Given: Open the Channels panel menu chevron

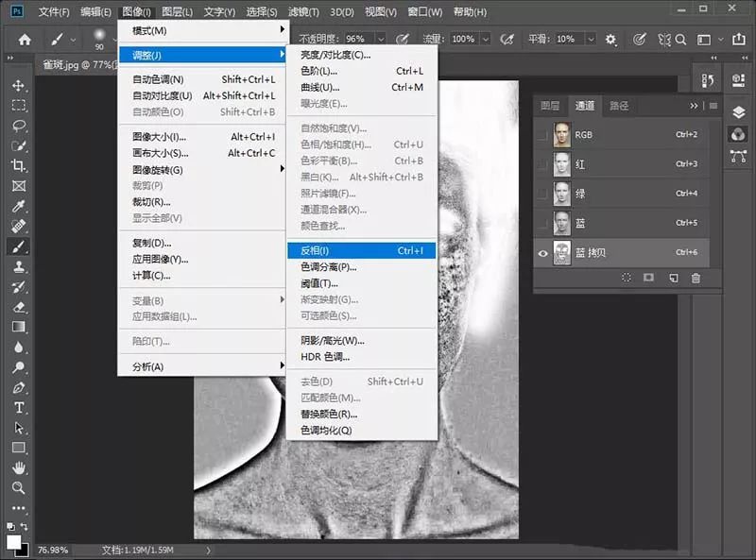Looking at the screenshot, I should (x=694, y=106).
